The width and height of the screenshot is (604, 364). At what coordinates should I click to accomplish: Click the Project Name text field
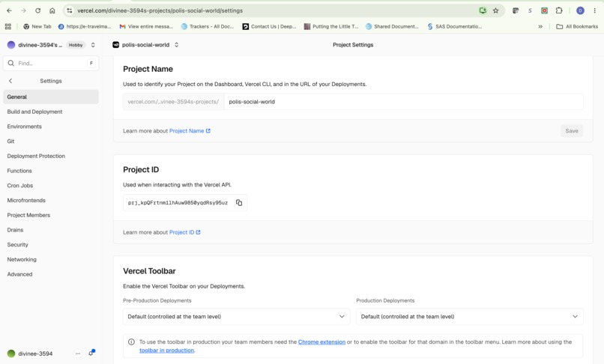tap(403, 102)
